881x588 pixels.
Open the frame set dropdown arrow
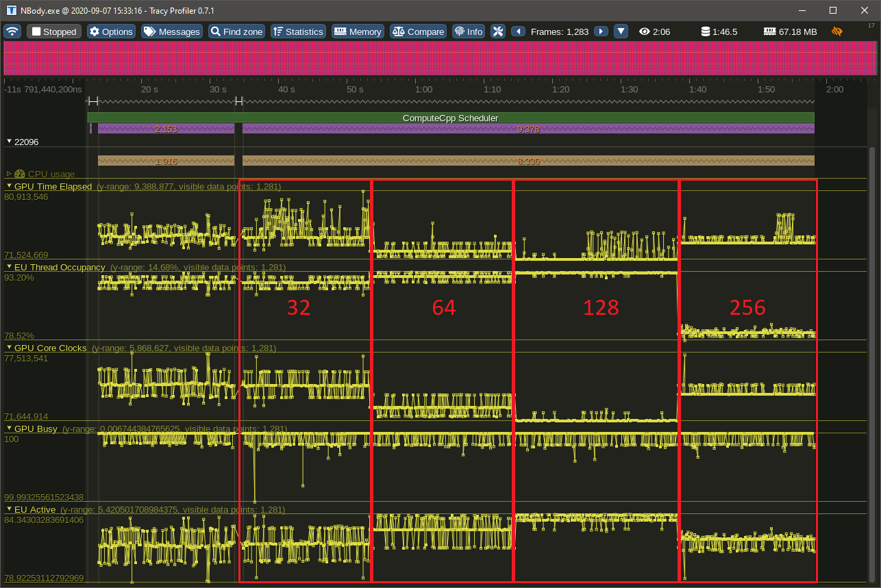[621, 31]
